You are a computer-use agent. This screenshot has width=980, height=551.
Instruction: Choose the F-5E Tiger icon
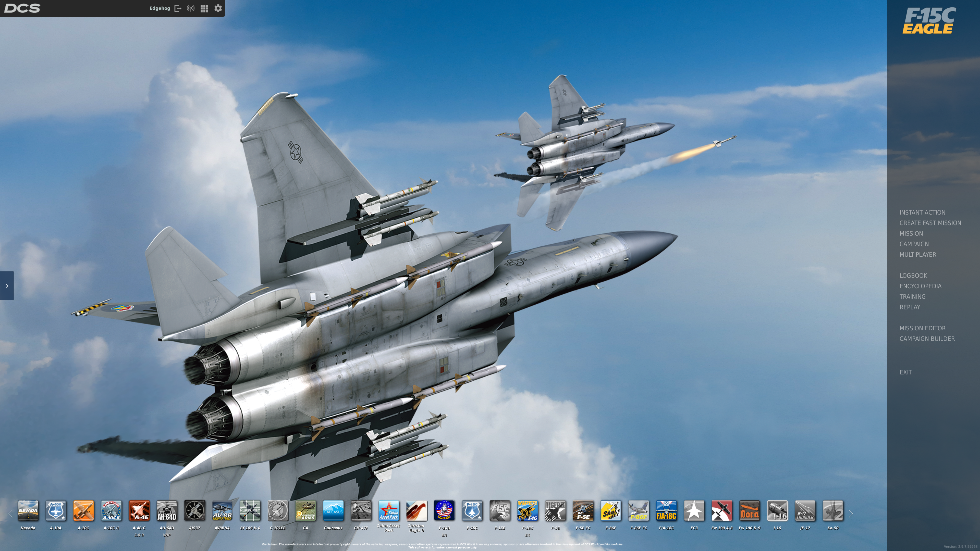click(x=555, y=510)
